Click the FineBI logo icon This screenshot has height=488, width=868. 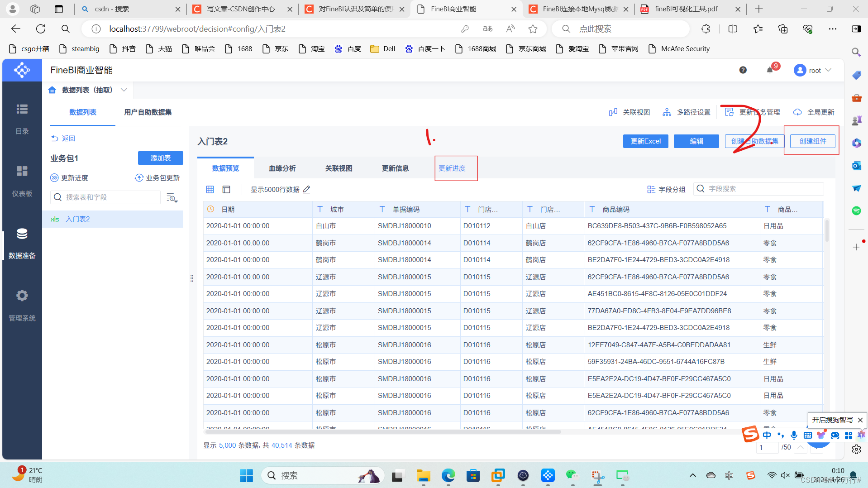point(22,70)
